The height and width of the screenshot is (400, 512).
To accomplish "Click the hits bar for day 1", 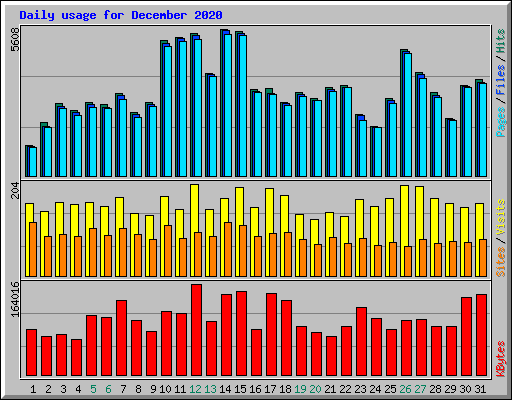I will point(27,161).
